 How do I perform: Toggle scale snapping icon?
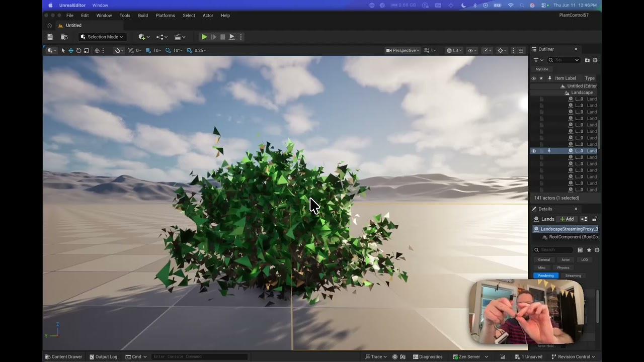(189, 50)
